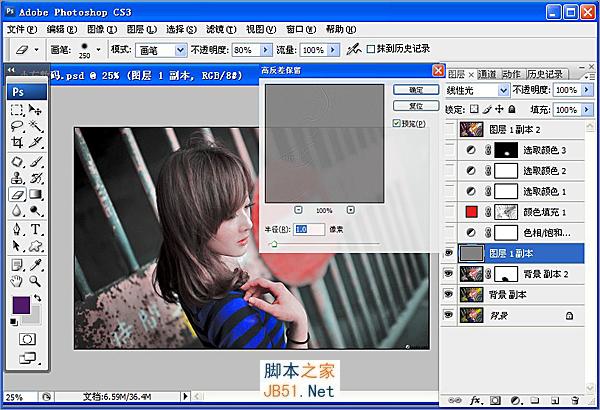This screenshot has height=410, width=600.
Task: Open status bar info arrow menu
Action: point(185,396)
